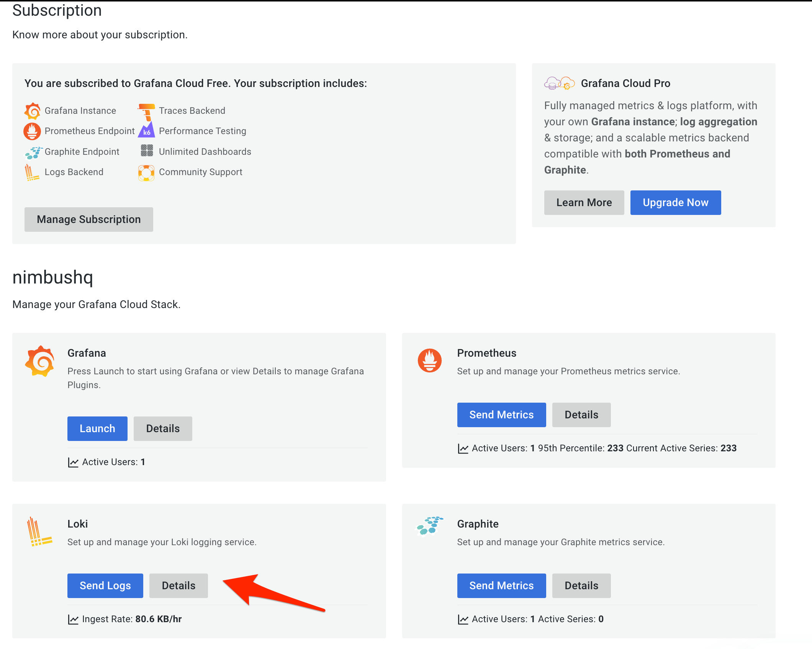
Task: Click the Grafana Instance label
Action: tap(80, 111)
